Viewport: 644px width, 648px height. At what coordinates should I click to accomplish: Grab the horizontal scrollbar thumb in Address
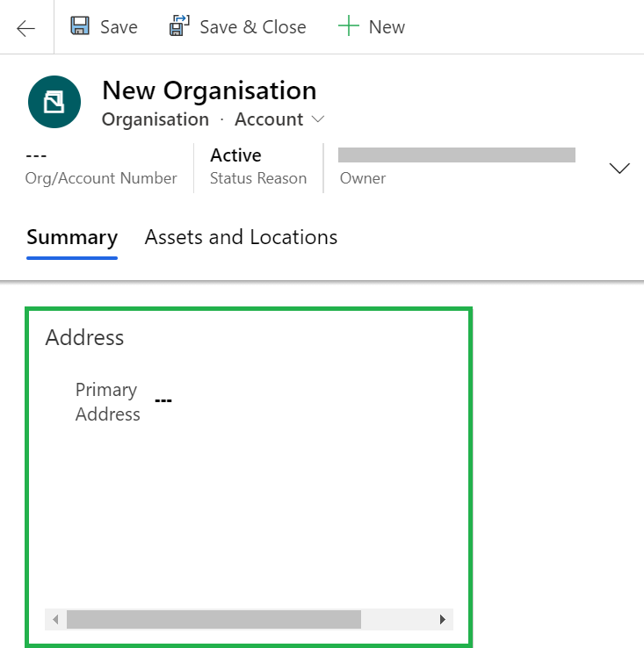coord(213,619)
